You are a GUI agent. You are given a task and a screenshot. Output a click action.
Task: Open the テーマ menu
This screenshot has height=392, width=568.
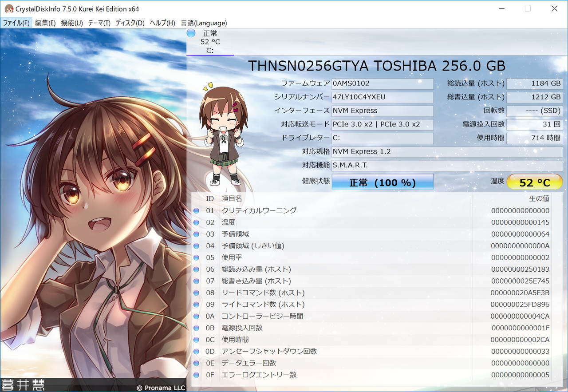tap(99, 23)
